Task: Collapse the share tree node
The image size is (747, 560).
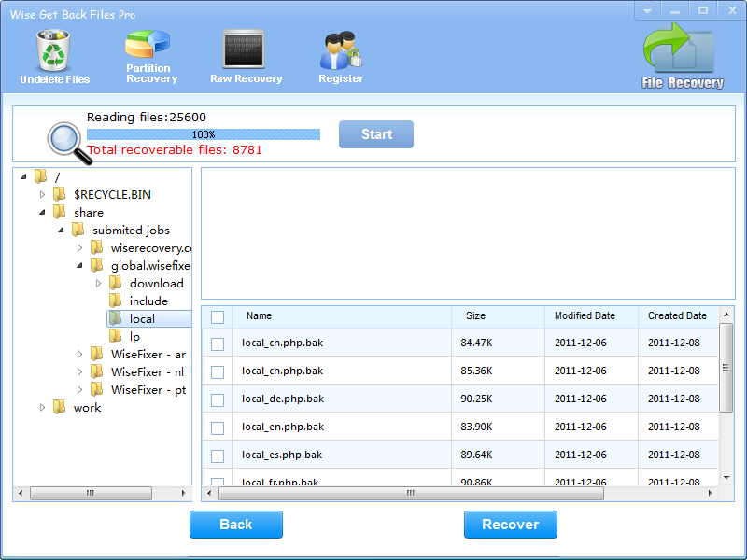Action: pyautogui.click(x=42, y=213)
